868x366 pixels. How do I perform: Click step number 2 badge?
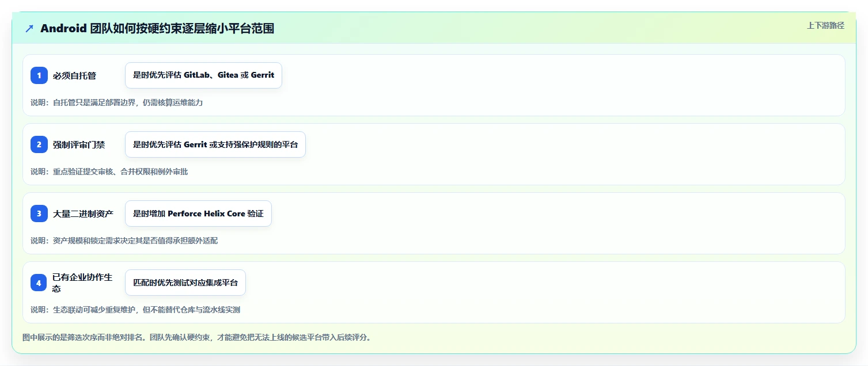(x=39, y=144)
